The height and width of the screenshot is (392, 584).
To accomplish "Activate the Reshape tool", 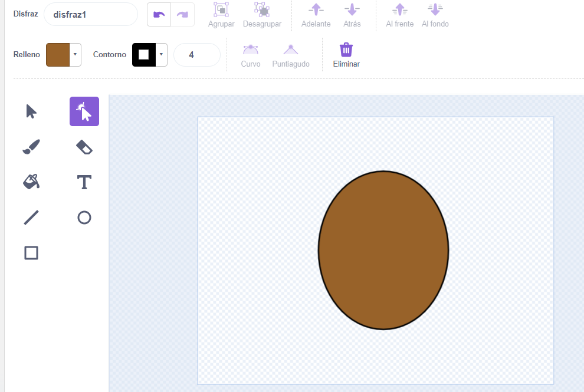I will click(84, 111).
